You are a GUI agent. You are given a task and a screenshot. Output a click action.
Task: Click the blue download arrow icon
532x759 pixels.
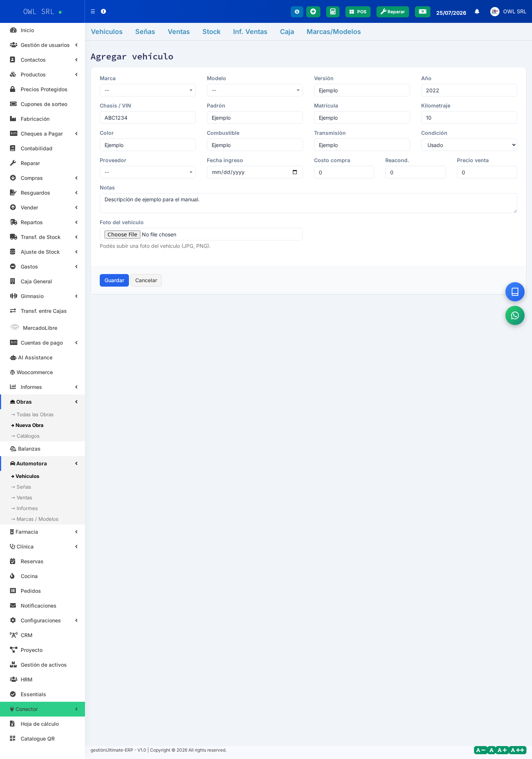[x=297, y=12]
